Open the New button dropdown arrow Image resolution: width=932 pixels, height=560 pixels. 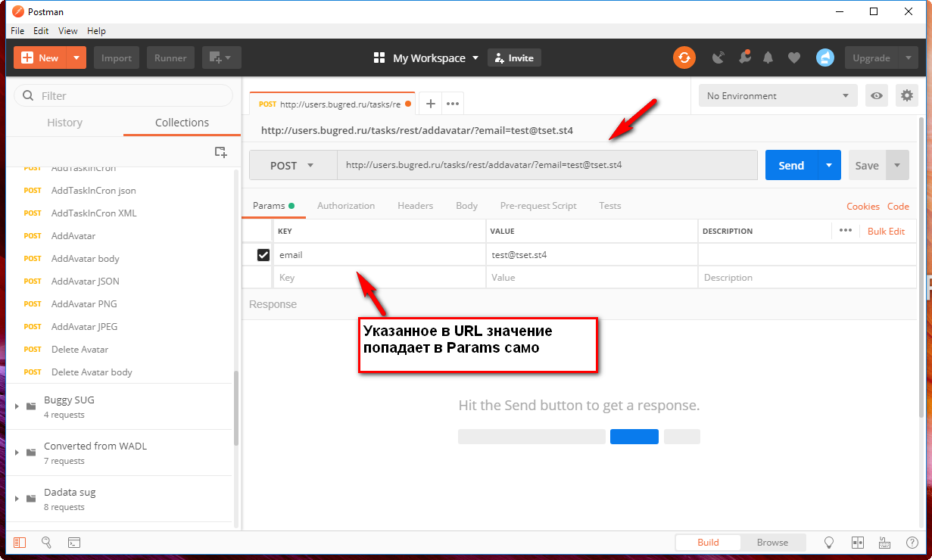click(76, 58)
